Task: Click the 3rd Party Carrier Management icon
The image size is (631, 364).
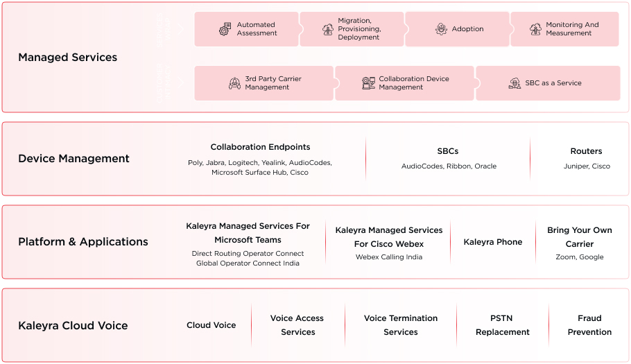Action: [x=234, y=83]
